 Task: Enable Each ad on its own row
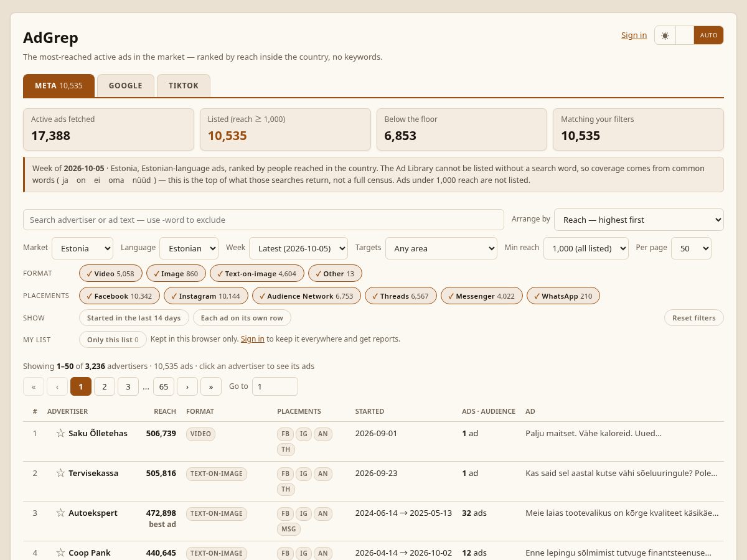(x=242, y=318)
